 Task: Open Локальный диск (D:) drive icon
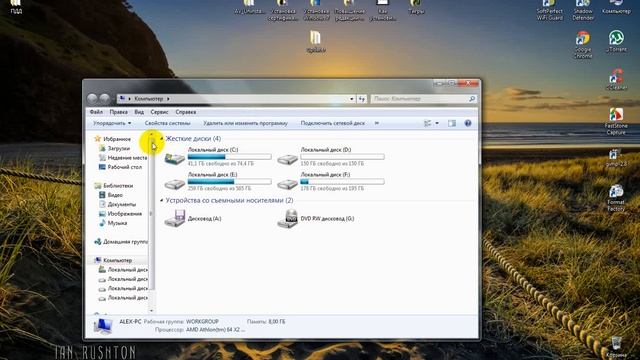287,159
